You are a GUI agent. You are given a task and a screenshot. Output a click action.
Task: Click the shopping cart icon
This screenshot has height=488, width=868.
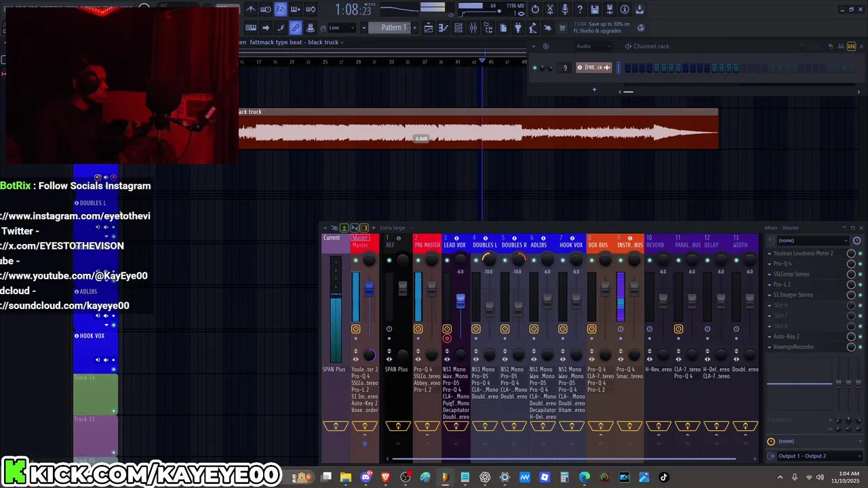[x=563, y=28]
